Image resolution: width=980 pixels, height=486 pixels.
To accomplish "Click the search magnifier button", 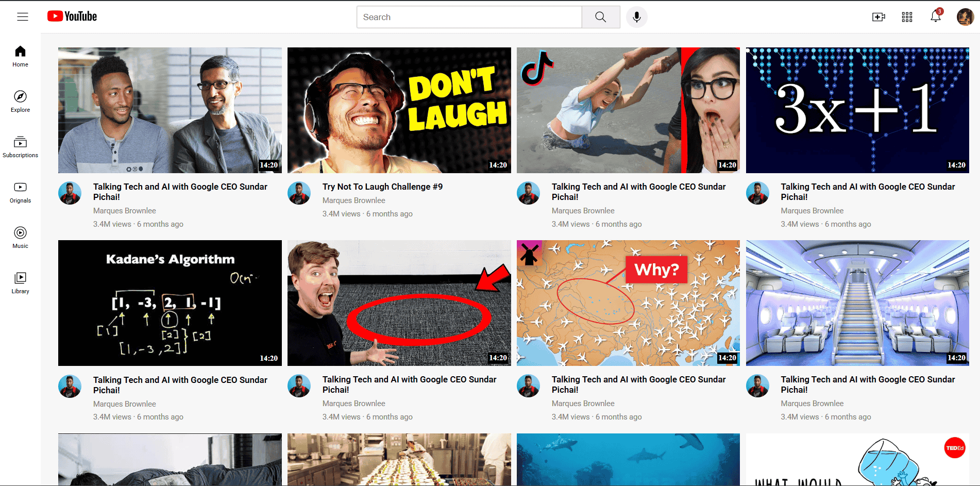I will click(601, 16).
